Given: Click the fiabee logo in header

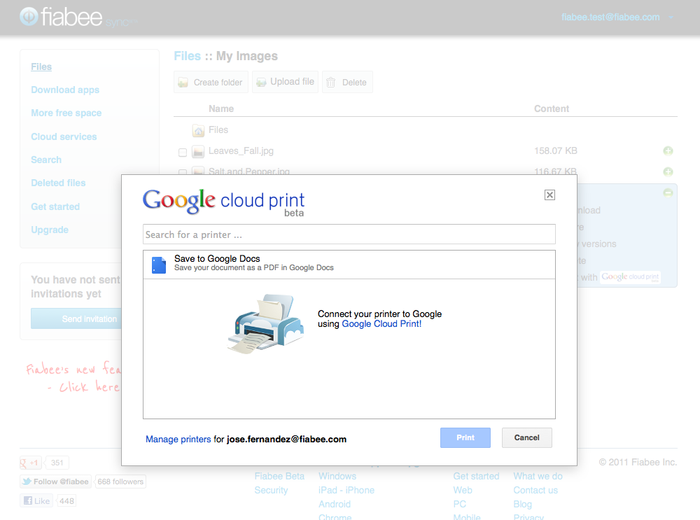Looking at the screenshot, I should tap(62, 17).
